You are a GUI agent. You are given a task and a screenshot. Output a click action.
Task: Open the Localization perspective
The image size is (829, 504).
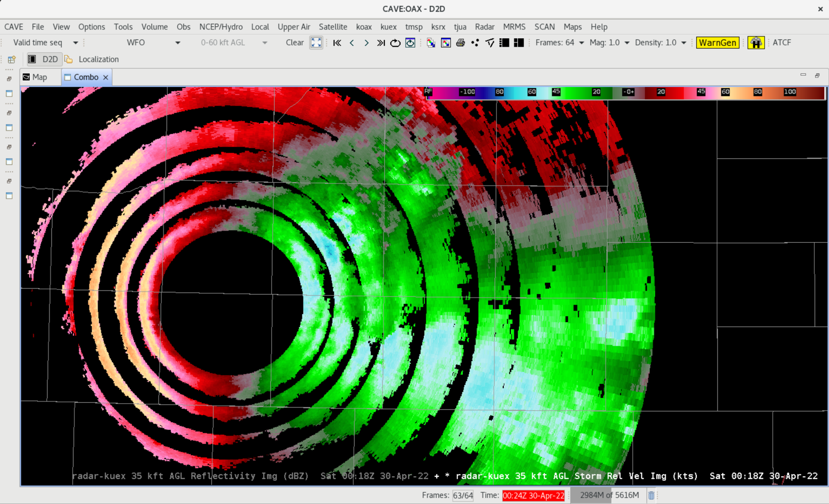tap(92, 59)
